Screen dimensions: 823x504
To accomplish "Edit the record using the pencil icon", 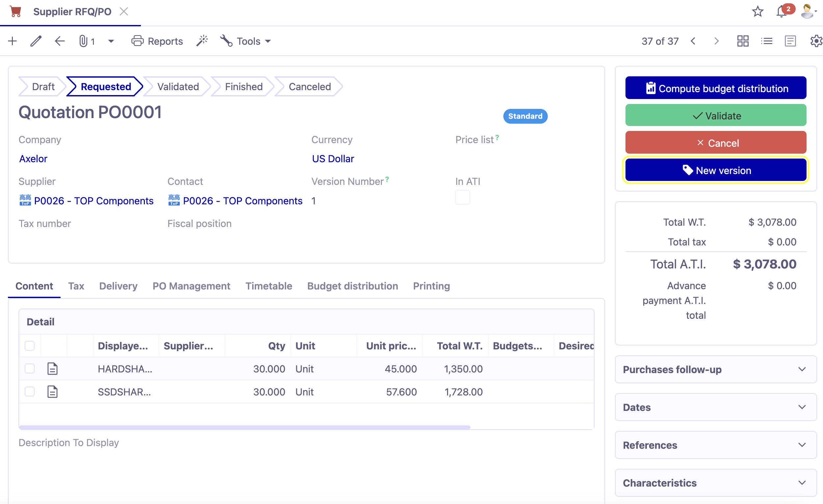I will coord(36,41).
